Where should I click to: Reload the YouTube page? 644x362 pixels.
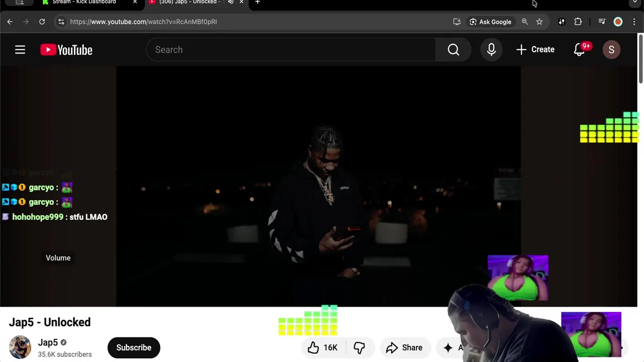click(x=42, y=22)
